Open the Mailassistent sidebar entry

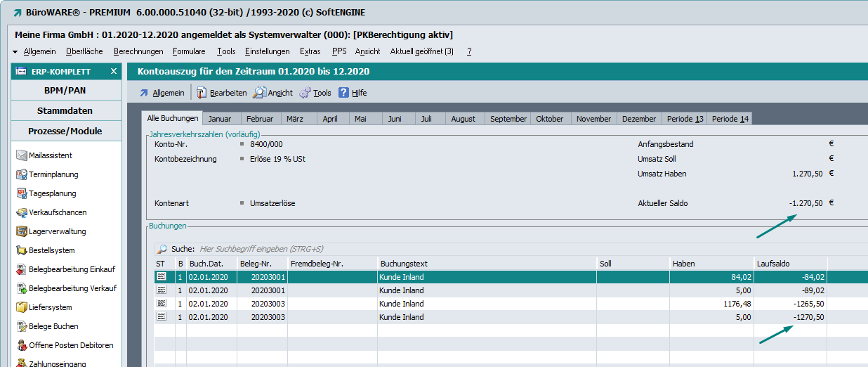coord(51,155)
